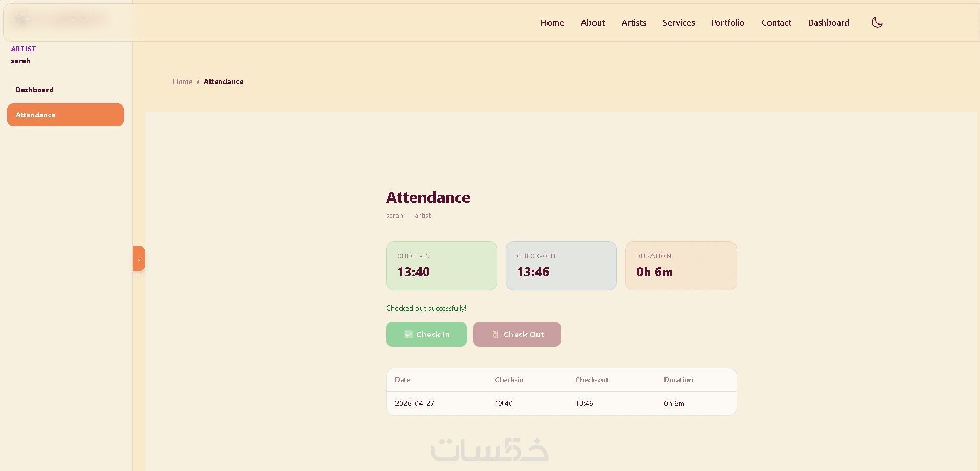This screenshot has width=980, height=471.
Task: Open the Artists menu item
Action: point(634,22)
